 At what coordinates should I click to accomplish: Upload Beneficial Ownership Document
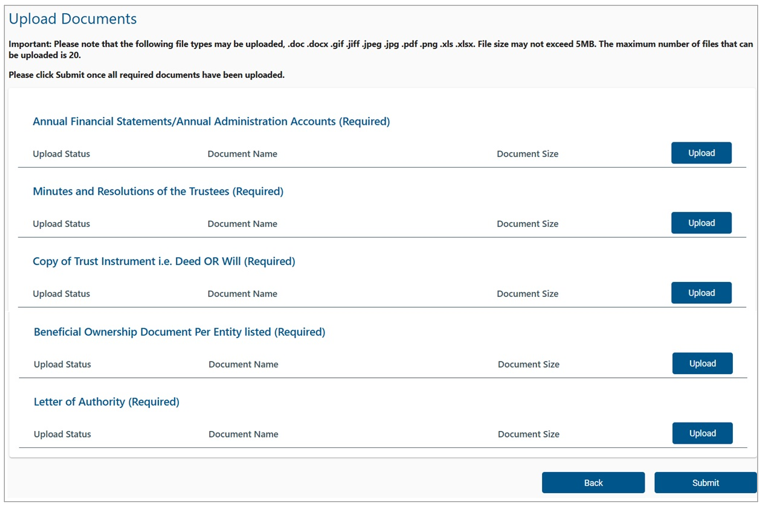702,363
